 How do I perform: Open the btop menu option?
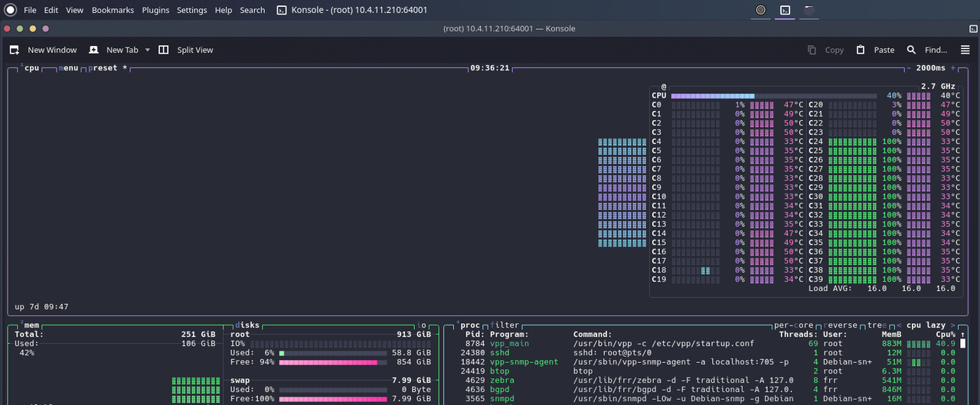69,68
